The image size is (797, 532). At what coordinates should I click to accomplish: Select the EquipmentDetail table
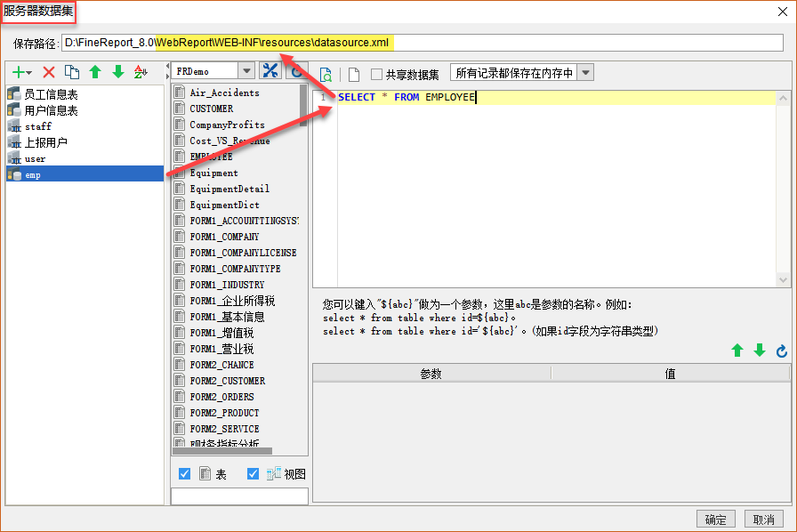point(229,189)
